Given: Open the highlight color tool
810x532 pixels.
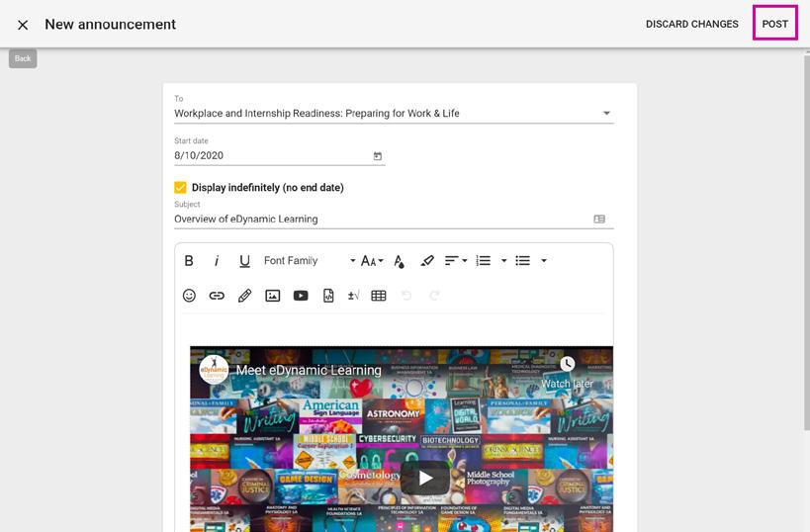Looking at the screenshot, I should point(427,261).
